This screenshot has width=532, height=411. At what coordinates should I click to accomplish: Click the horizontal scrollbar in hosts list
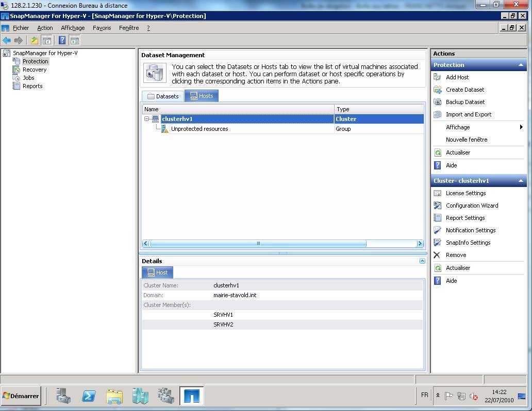tap(258, 244)
